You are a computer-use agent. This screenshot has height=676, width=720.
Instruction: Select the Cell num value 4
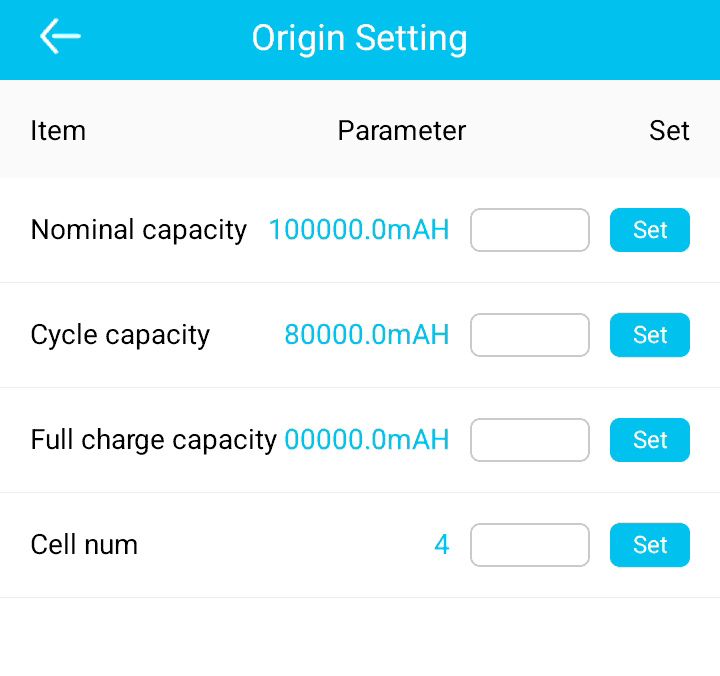[x=441, y=545]
